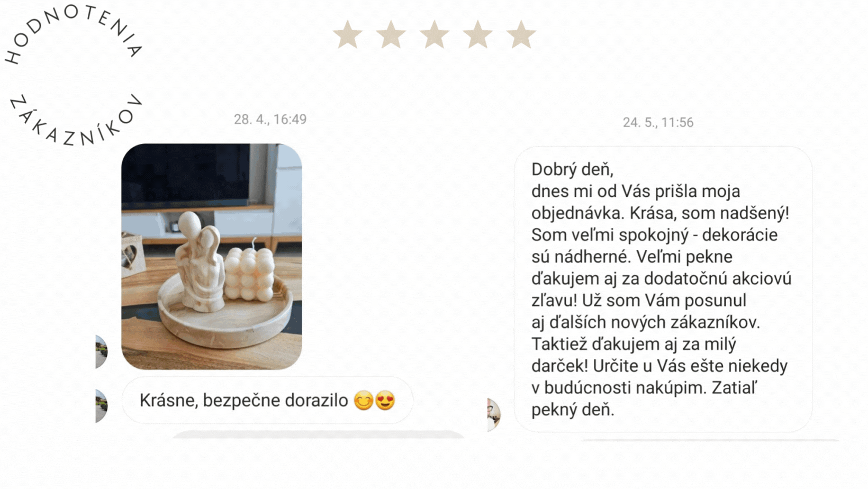Select the 'Dobrý deň' review message bubble

[x=663, y=289]
